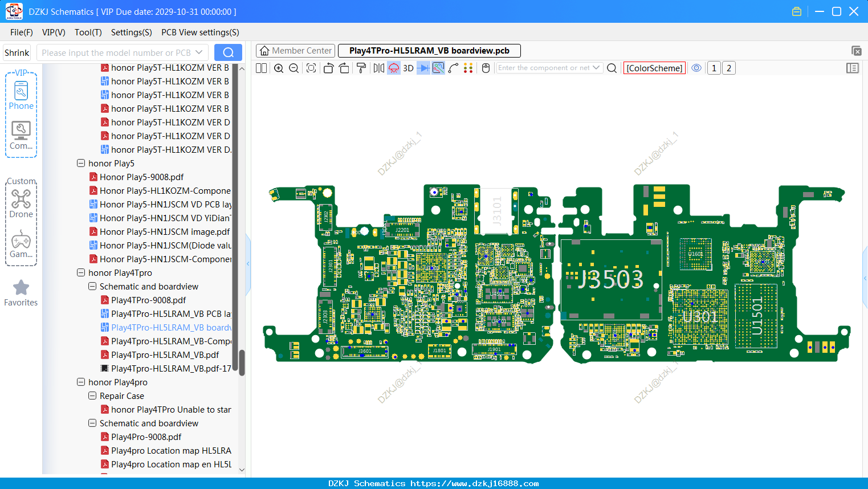
Task: Click the model number search field
Action: [122, 52]
